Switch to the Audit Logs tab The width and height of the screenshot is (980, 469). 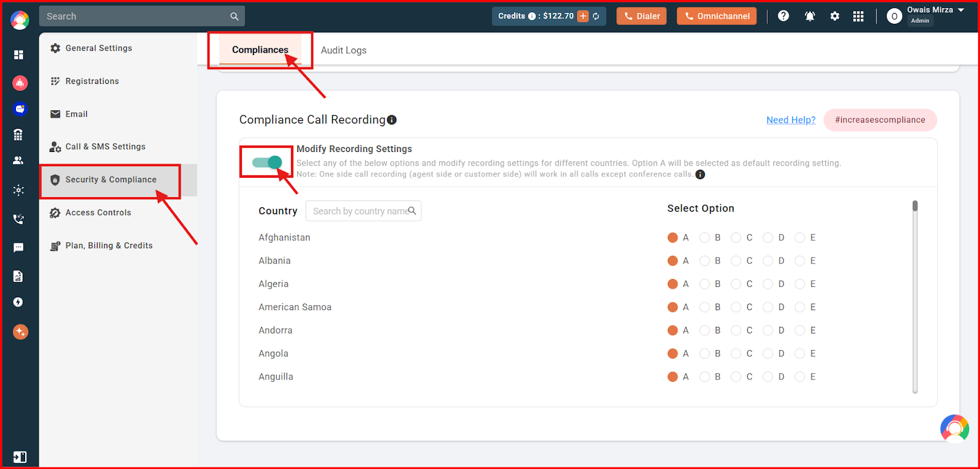click(x=344, y=50)
